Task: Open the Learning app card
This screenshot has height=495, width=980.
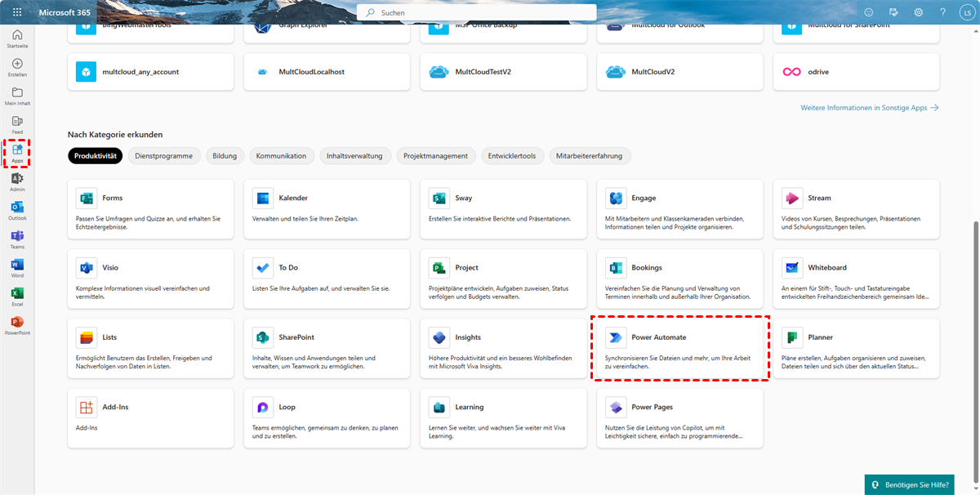Action: coord(503,418)
